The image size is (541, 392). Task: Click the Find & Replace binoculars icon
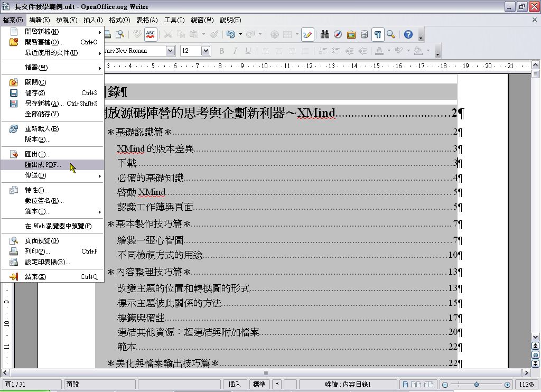325,34
